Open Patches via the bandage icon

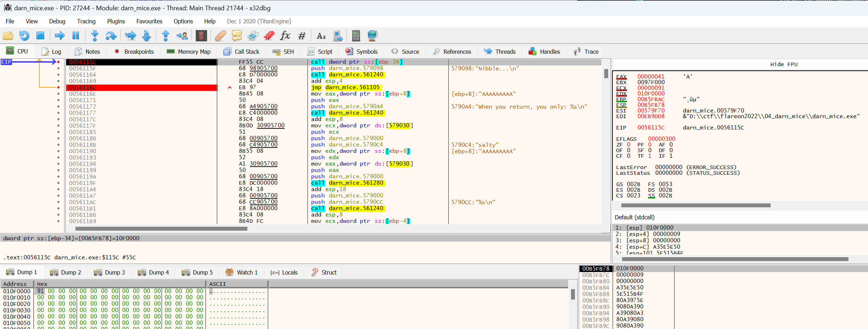coord(220,35)
